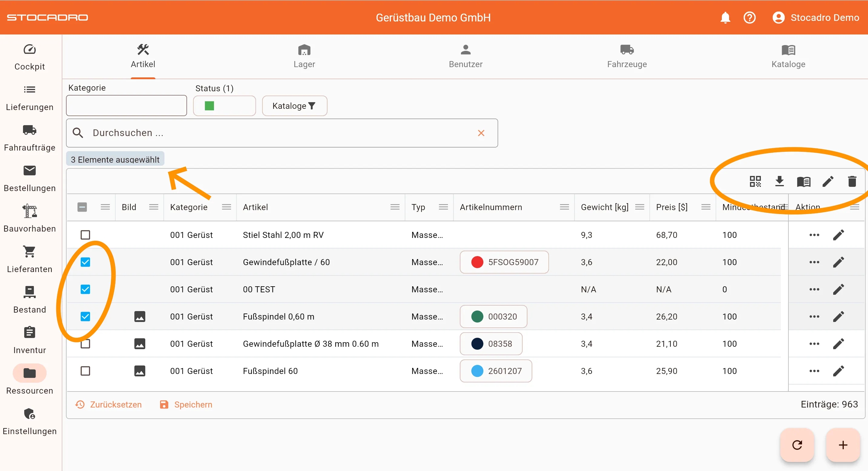Open the three-dot menu for Fußspindel 60
Screen dimensions: 868x471
click(x=814, y=371)
